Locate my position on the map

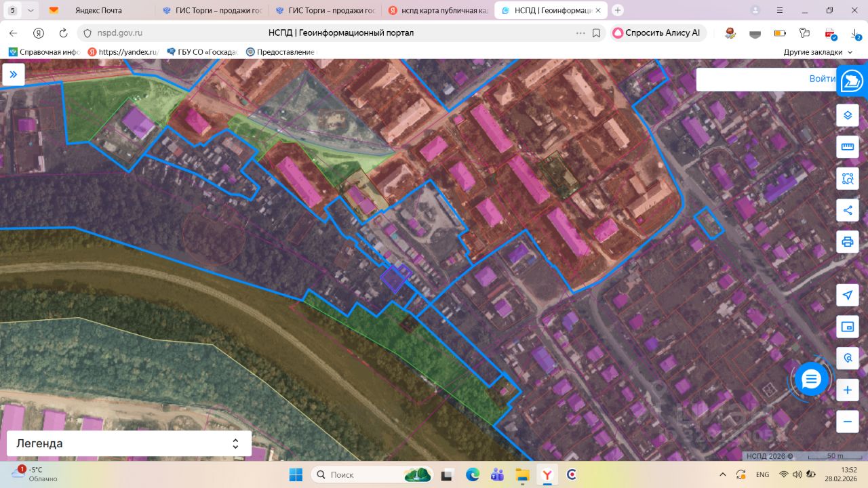tap(847, 295)
